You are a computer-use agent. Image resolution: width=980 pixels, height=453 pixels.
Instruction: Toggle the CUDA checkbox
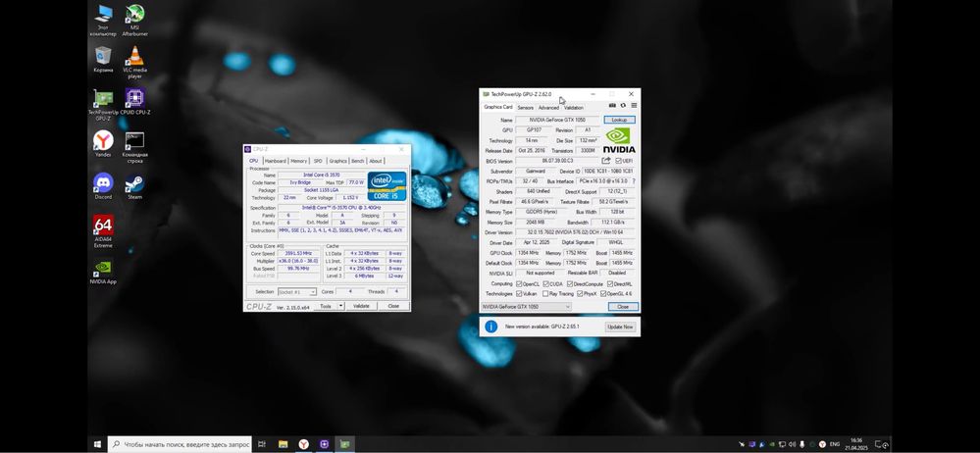[545, 283]
